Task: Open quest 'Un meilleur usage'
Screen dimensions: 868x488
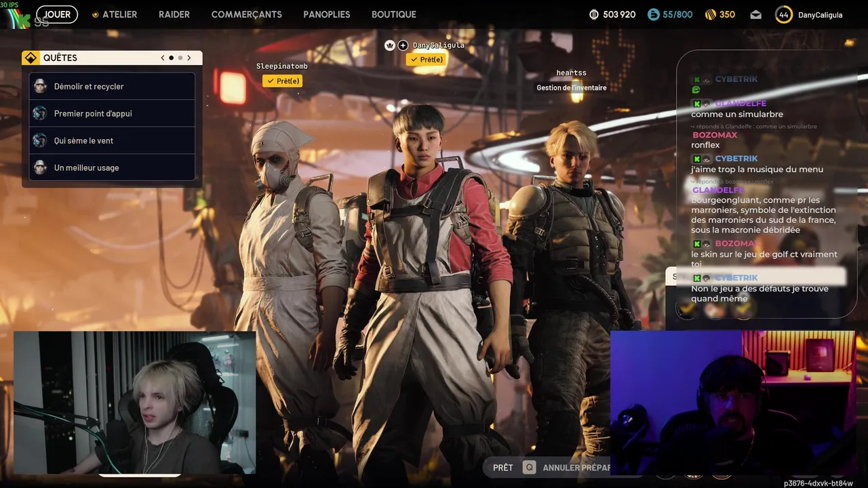Action: click(x=112, y=167)
